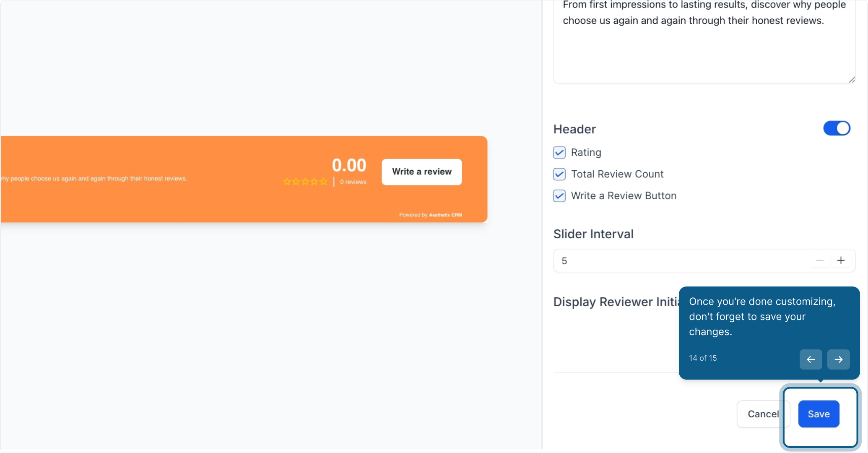Click the textarea resize handle corner
The width and height of the screenshot is (868, 453).
[852, 80]
